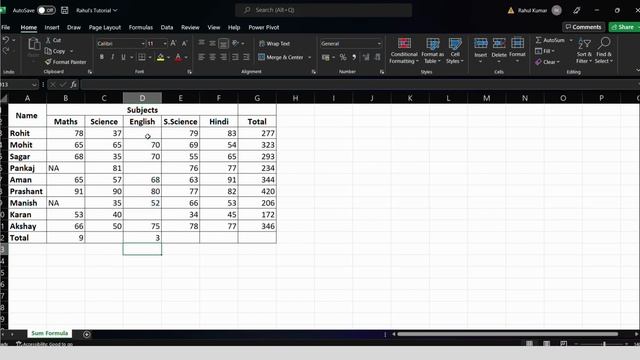Image resolution: width=640 pixels, height=360 pixels.
Task: Click the AutoSum sigma button
Action: coord(550,40)
